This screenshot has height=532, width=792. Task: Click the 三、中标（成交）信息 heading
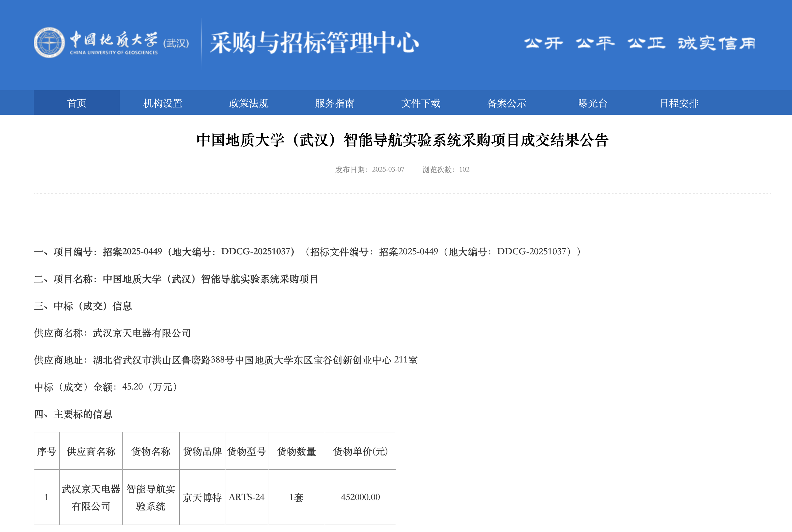coord(83,306)
